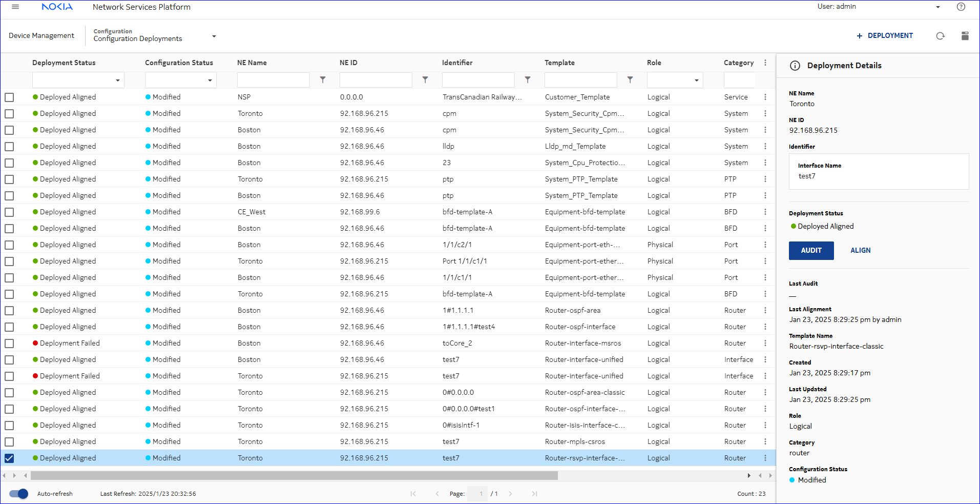The width and height of the screenshot is (980, 504).
Task: Select the checkbox for NSP row
Action: pyautogui.click(x=9, y=97)
